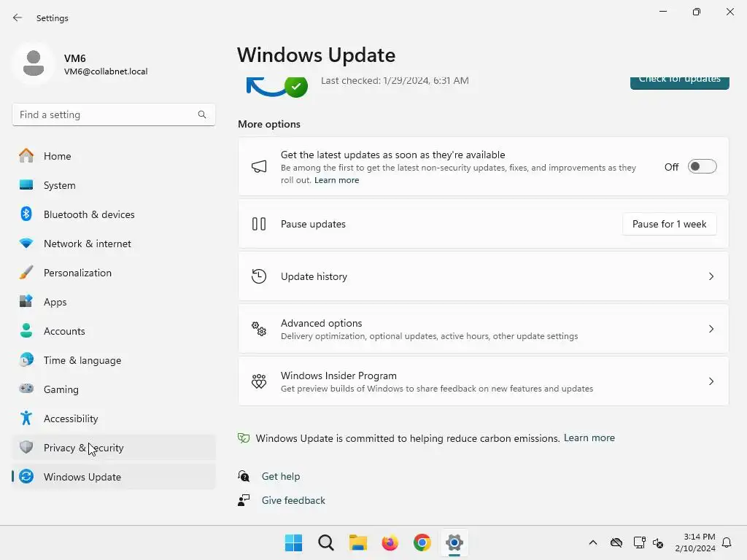The width and height of the screenshot is (747, 560).
Task: Open File Explorer from the taskbar
Action: tap(357, 542)
